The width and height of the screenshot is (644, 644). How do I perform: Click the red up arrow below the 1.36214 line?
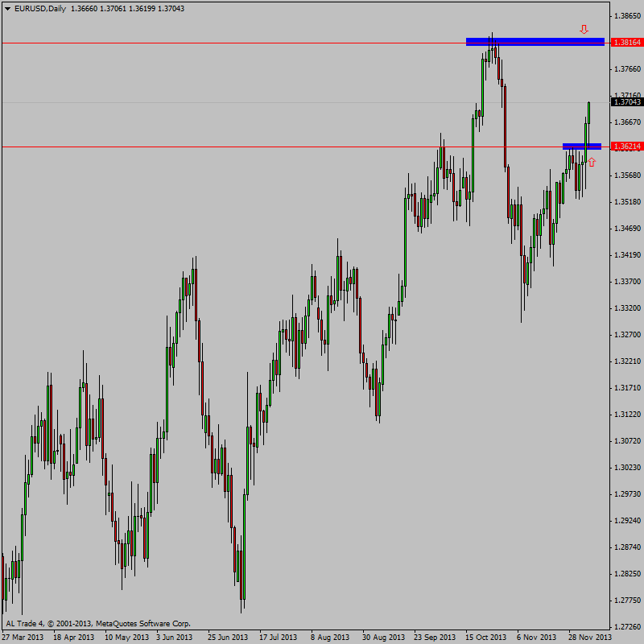click(x=592, y=162)
